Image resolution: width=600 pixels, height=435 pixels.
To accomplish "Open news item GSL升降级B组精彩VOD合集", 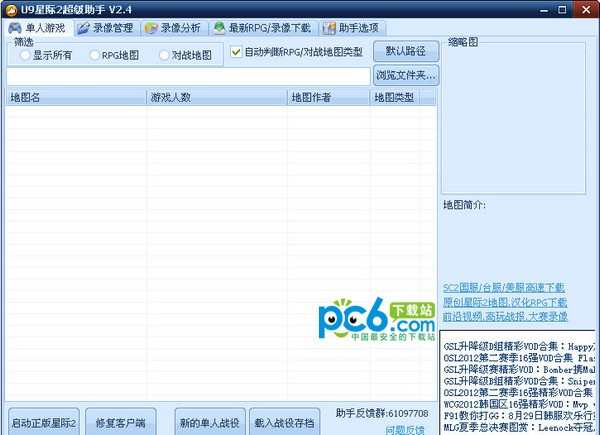I will 519,381.
